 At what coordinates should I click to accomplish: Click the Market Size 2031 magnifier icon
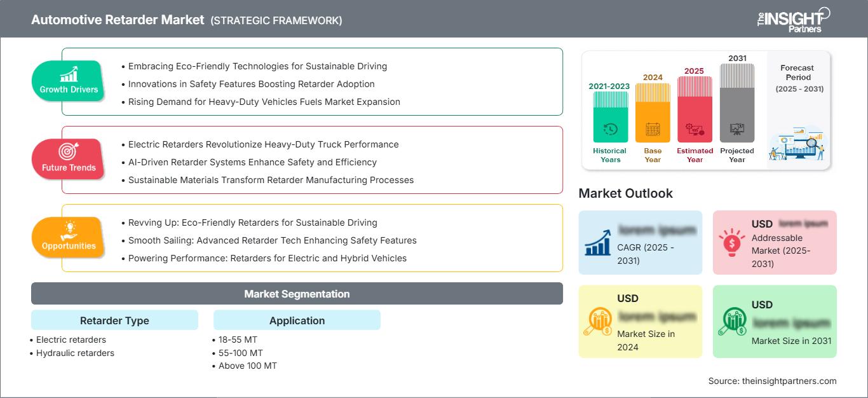732,321
